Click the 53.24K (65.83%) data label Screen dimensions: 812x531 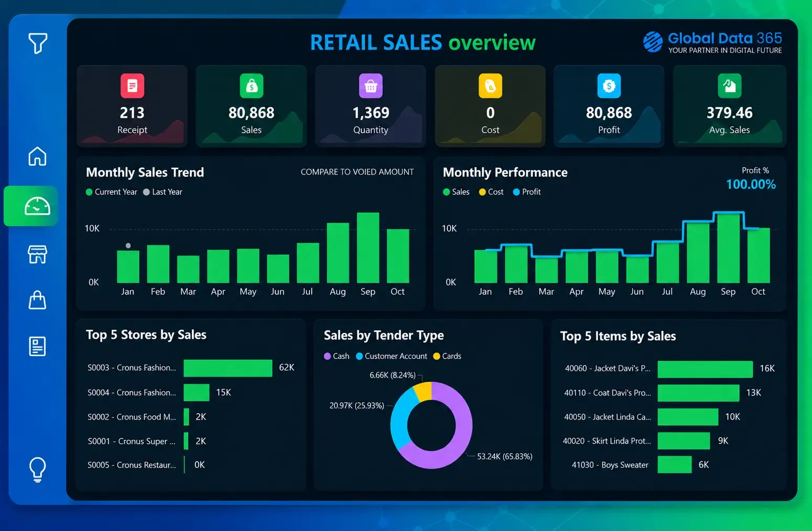pos(504,456)
